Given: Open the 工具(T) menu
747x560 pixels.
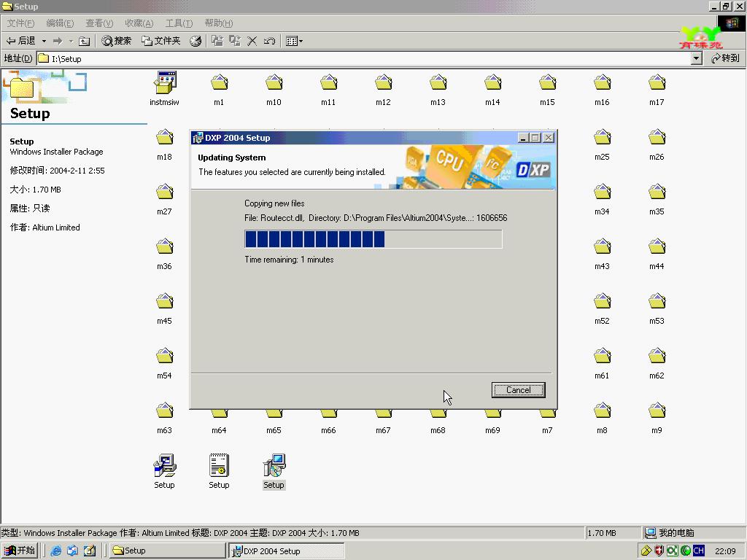Looking at the screenshot, I should (x=179, y=23).
